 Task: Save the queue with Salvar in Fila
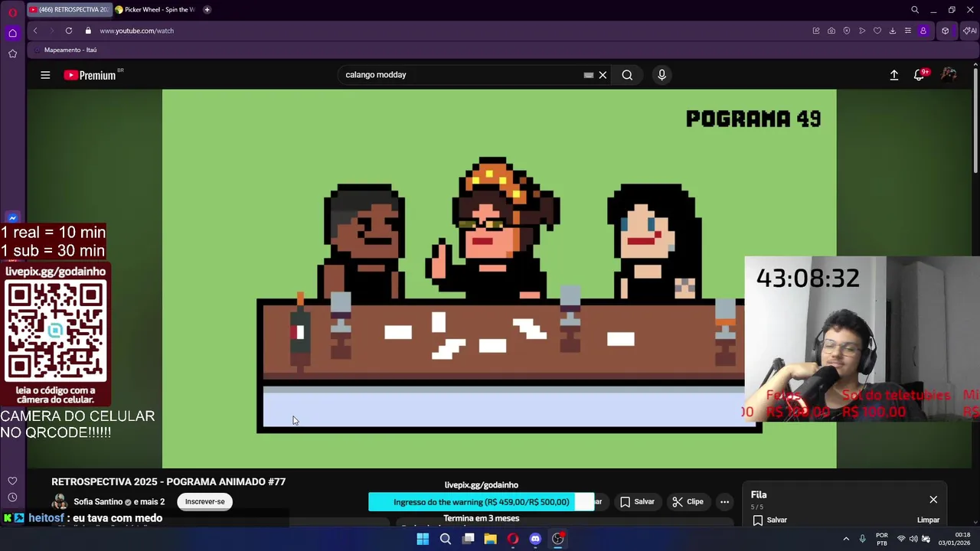769,520
